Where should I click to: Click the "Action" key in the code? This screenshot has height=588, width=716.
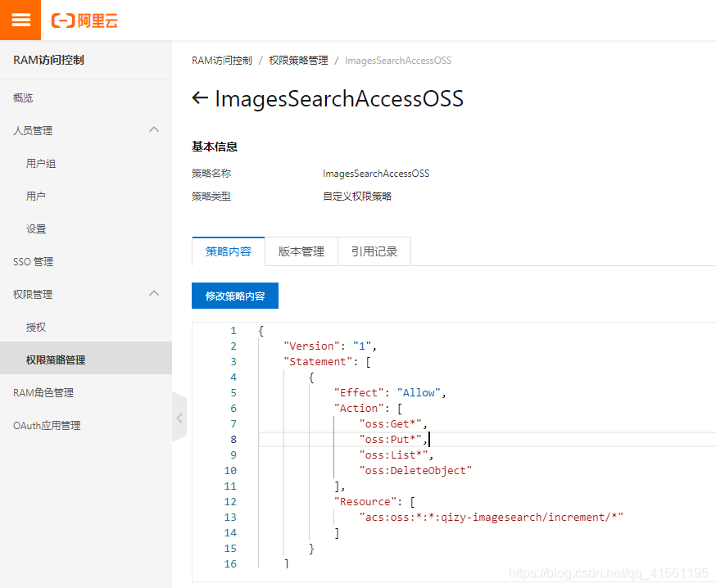click(x=359, y=409)
